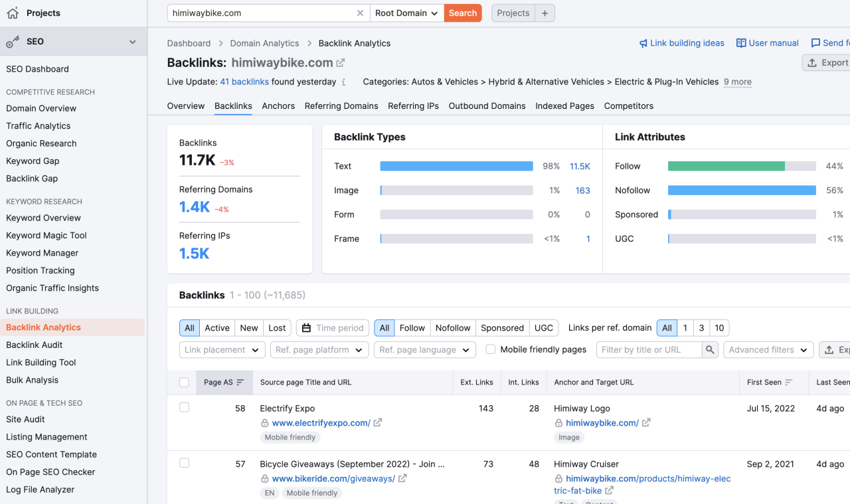Click the SEO key icon in sidebar

(x=13, y=42)
